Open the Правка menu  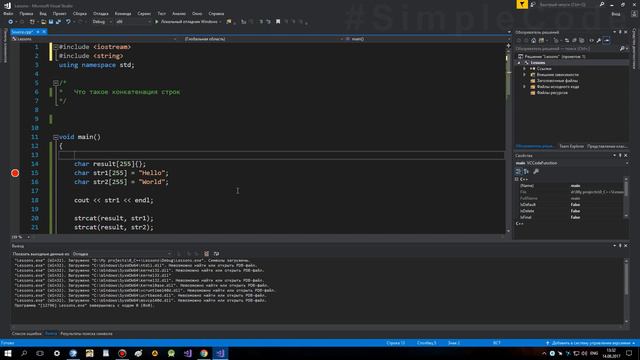[26, 13]
